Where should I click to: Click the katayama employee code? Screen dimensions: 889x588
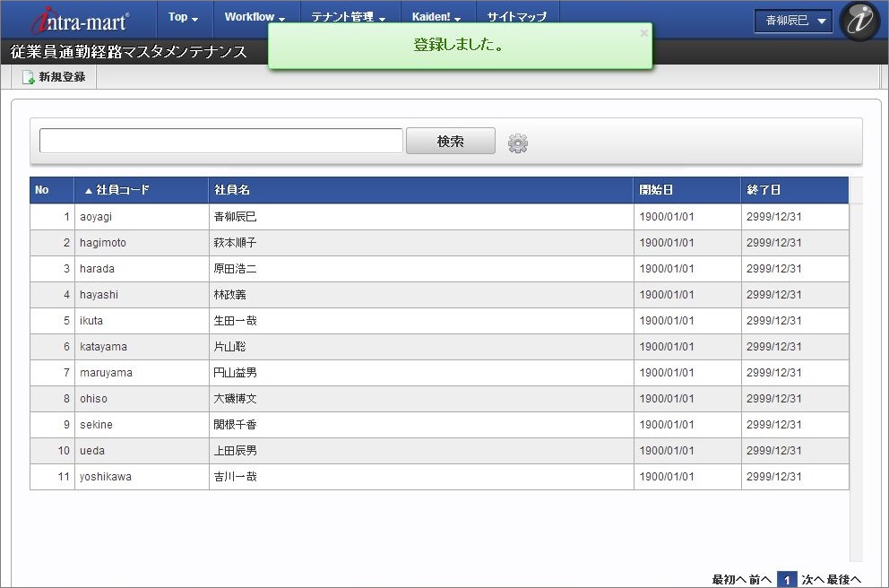point(142,347)
